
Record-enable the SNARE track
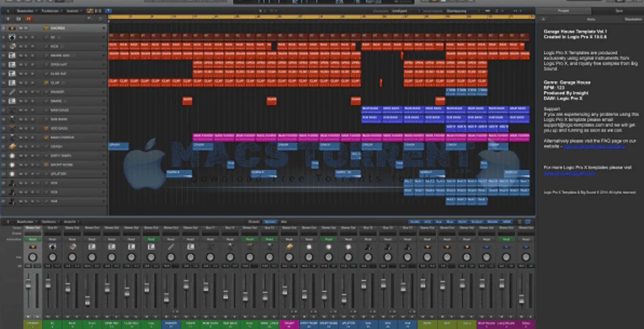tap(32, 101)
